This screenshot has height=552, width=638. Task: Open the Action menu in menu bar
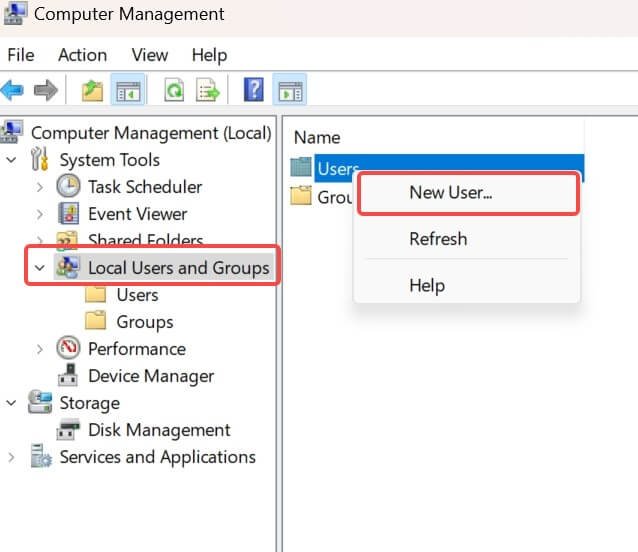pos(82,55)
